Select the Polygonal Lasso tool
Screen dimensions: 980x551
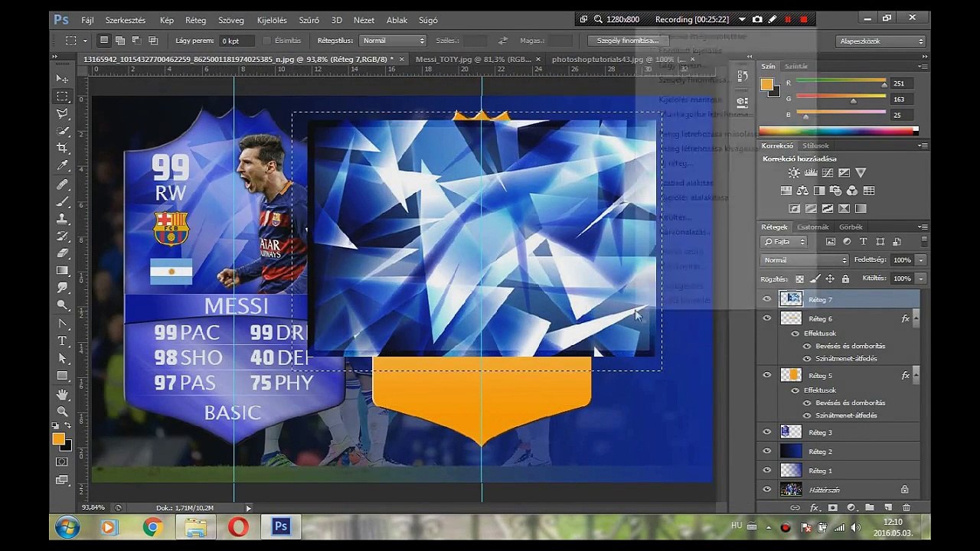click(x=62, y=114)
